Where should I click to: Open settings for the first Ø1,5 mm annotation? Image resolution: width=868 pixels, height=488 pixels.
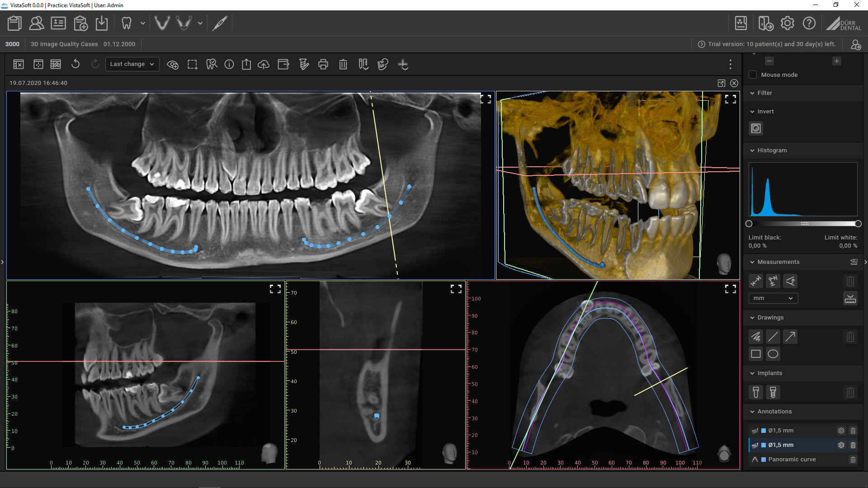pyautogui.click(x=841, y=431)
